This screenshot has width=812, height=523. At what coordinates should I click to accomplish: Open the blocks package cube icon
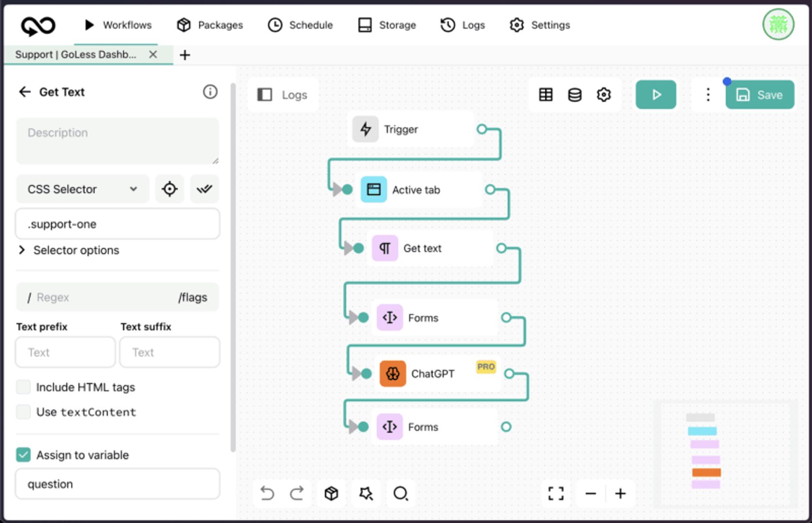click(x=331, y=493)
